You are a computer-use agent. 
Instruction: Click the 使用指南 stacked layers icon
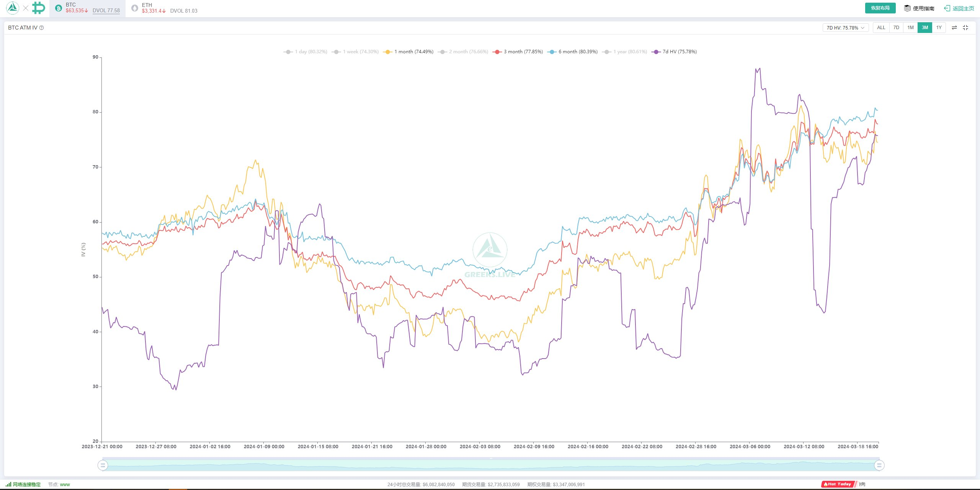907,8
